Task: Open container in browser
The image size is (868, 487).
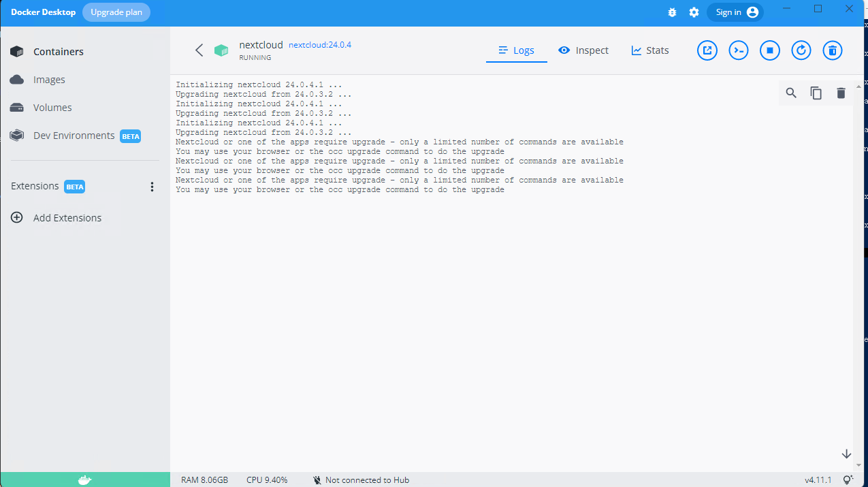Action: 707,50
